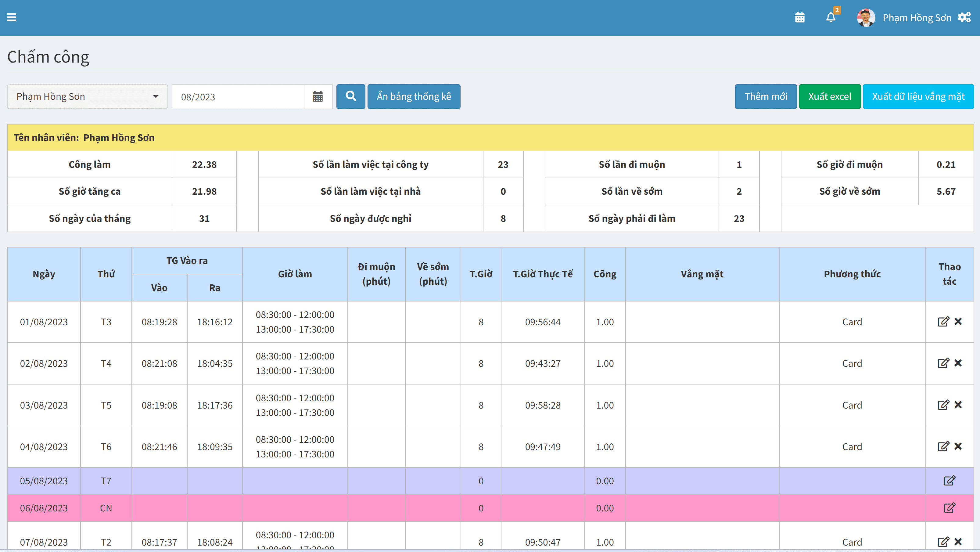Edit attendance record for 03/08/2023
The width and height of the screenshot is (980, 552).
[x=943, y=405]
